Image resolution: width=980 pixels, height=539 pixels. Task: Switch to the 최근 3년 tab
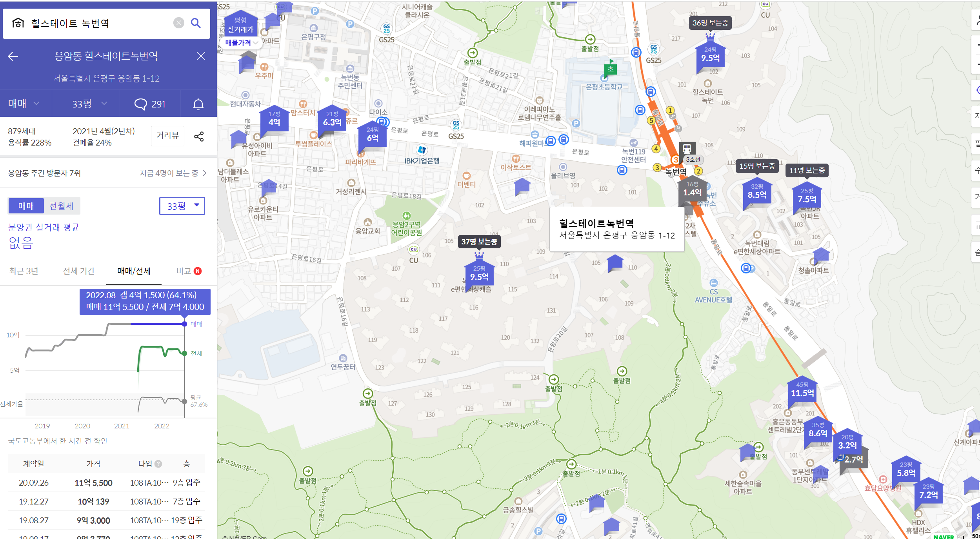[24, 271]
